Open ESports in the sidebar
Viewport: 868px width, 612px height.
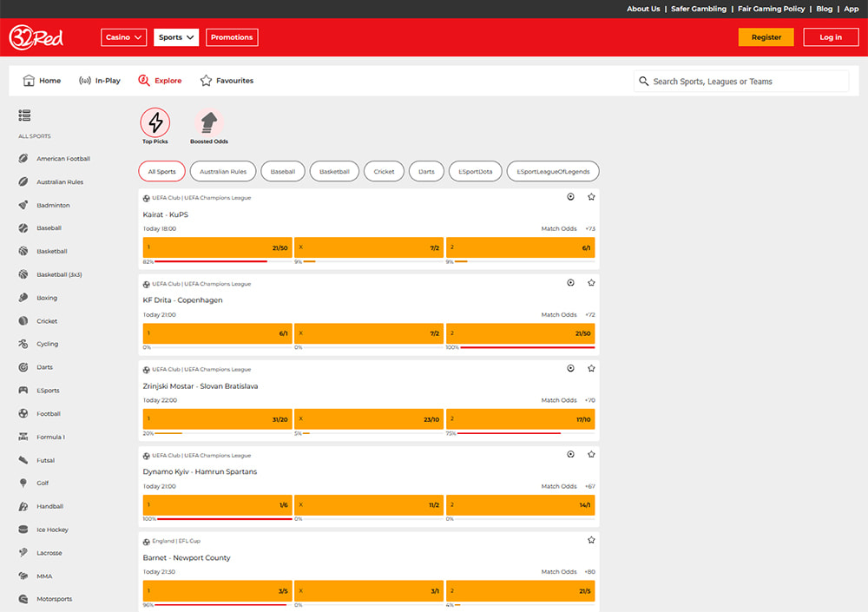(39, 390)
